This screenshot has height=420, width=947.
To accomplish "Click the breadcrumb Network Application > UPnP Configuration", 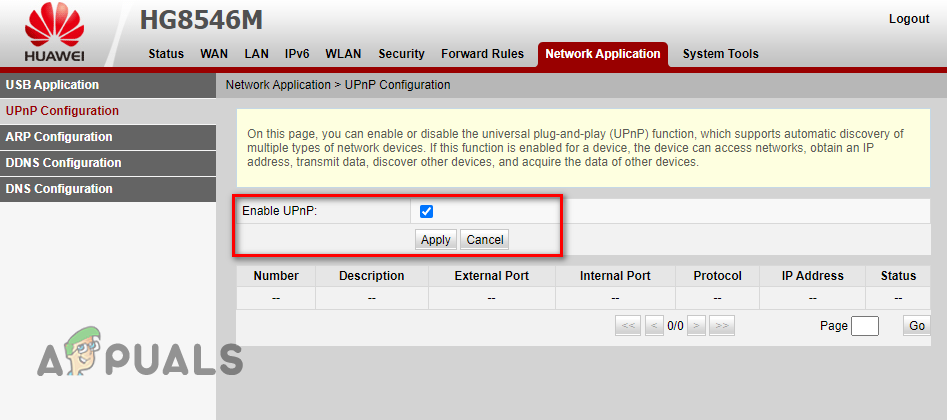I will click(x=338, y=85).
